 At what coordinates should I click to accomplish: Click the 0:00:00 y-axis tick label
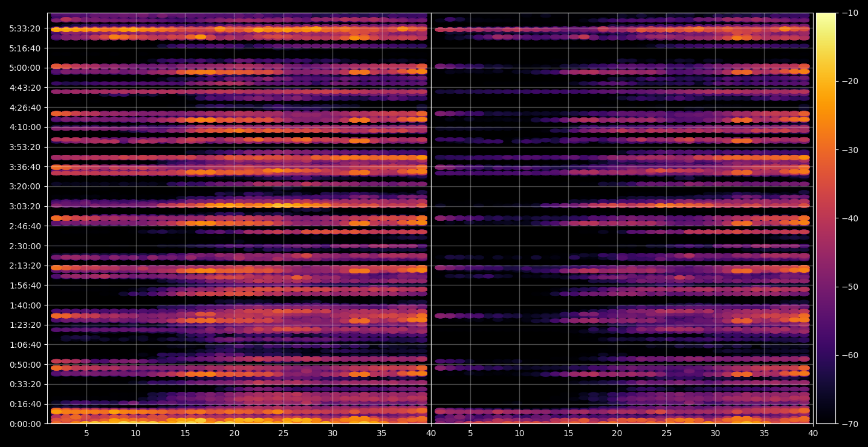(x=26, y=424)
